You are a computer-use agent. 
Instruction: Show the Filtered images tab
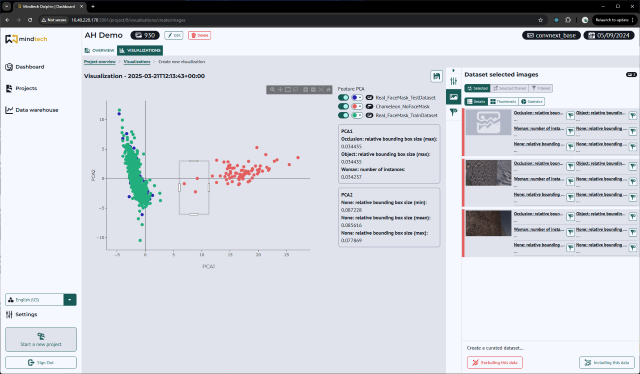click(x=540, y=88)
